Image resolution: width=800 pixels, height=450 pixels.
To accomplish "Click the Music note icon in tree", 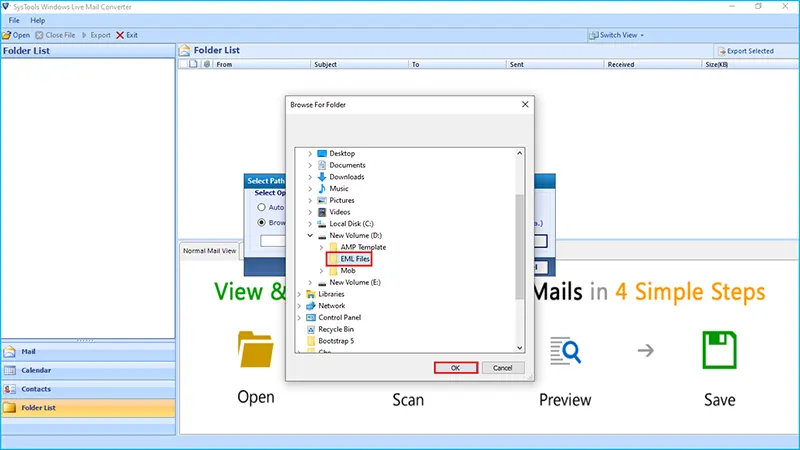I will tap(322, 188).
